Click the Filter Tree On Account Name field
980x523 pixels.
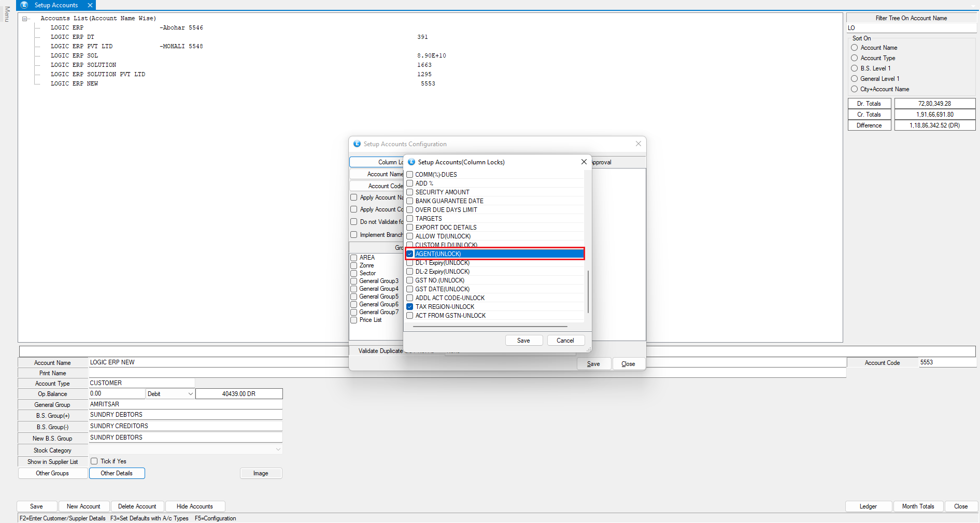click(x=911, y=28)
